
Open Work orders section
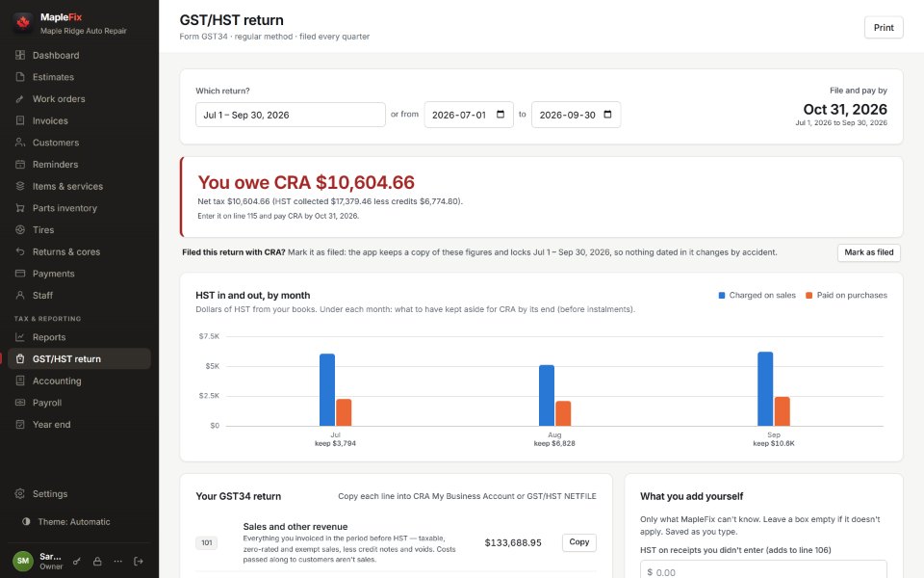(x=79, y=98)
